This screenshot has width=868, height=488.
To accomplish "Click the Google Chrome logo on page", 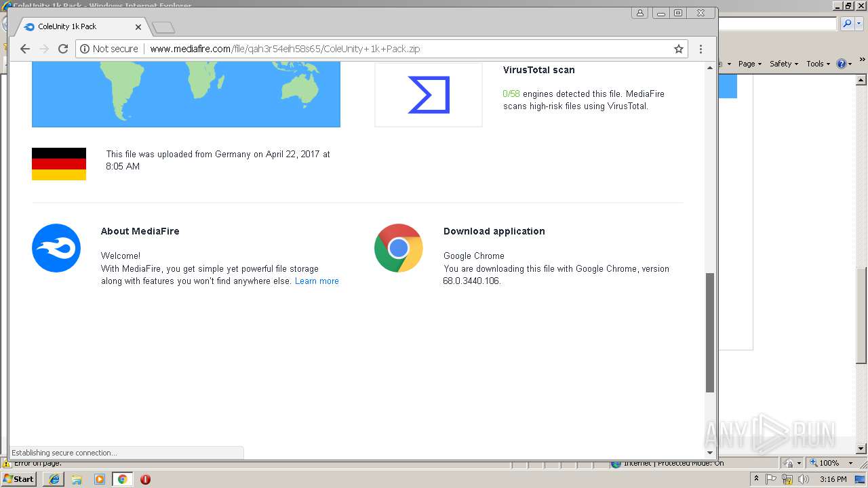I will 399,248.
